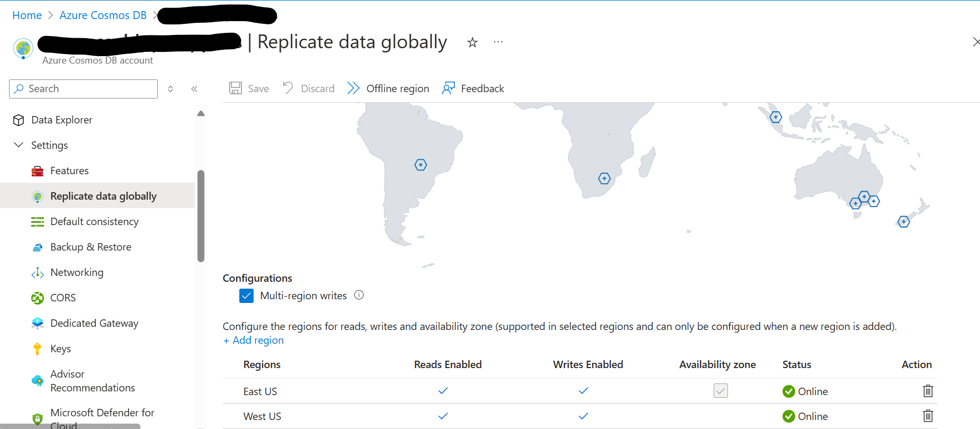This screenshot has width=980, height=429.
Task: Select the New Zealand region hexagon
Action: pyautogui.click(x=904, y=222)
